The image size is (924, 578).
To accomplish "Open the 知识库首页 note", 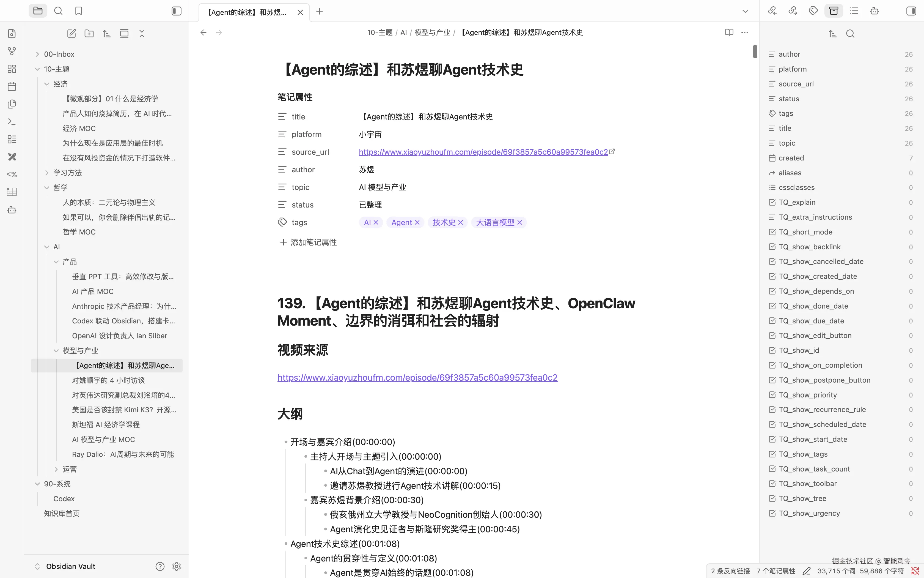I will (x=62, y=513).
